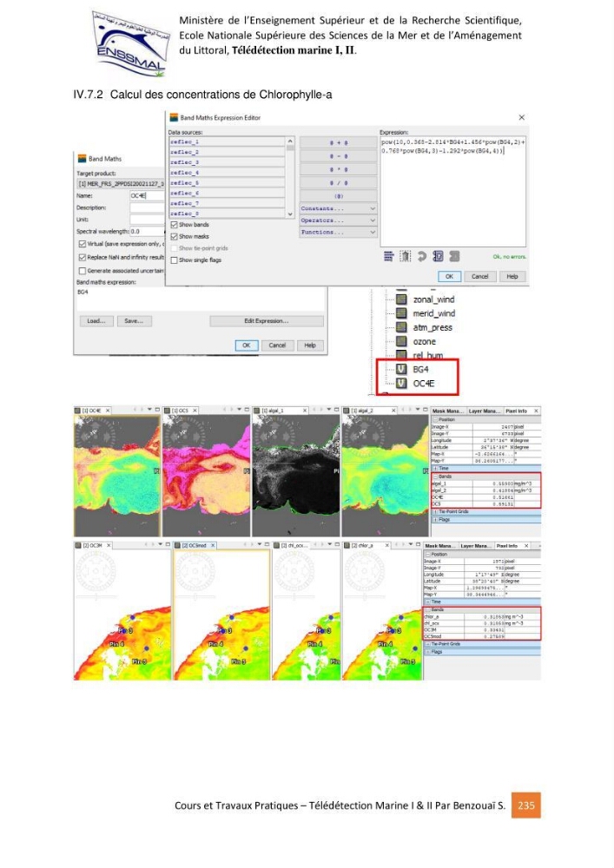This screenshot has width=614, height=868.
Task: Close the [1] OC5 image tab
Action: pos(195,411)
